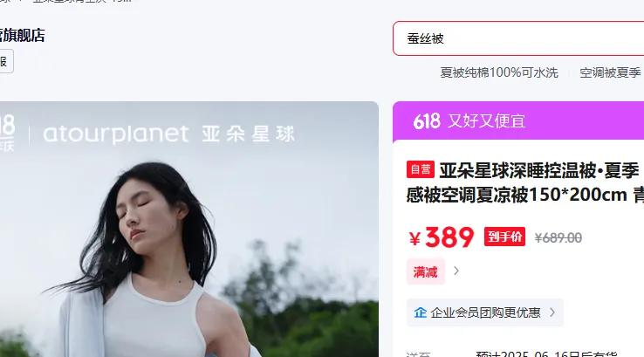Click the 空调被夏季 search suggestion
644x357 pixels.
coord(610,72)
